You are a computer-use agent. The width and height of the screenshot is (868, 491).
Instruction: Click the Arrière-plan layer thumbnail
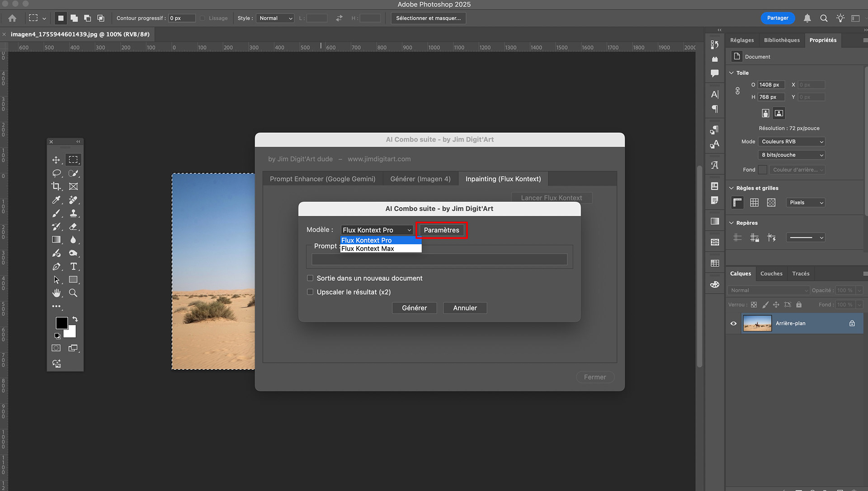pyautogui.click(x=757, y=323)
